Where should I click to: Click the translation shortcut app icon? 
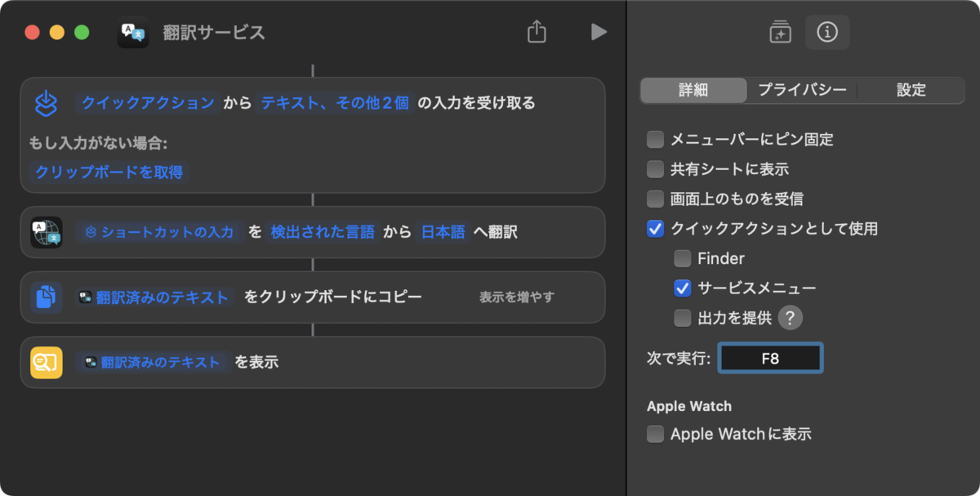132,33
